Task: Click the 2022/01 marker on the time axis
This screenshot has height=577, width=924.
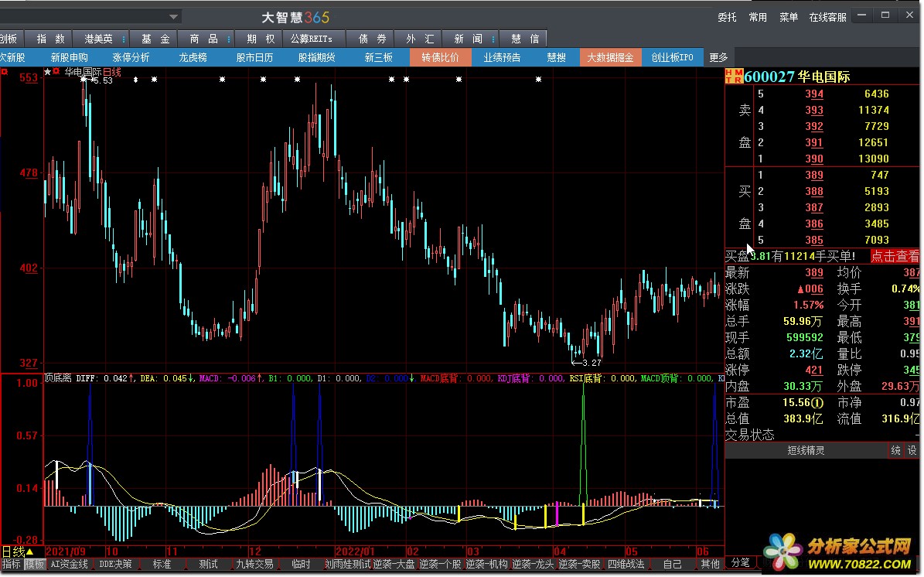Action: point(354,551)
